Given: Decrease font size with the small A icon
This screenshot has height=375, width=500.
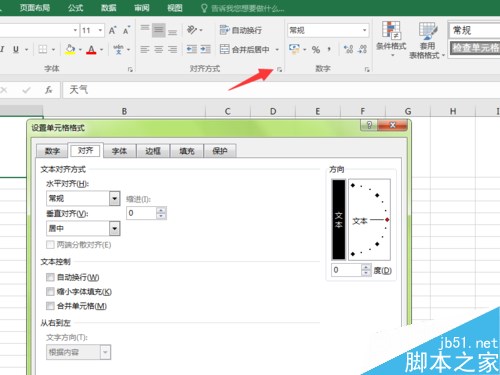Looking at the screenshot, I should [126, 31].
